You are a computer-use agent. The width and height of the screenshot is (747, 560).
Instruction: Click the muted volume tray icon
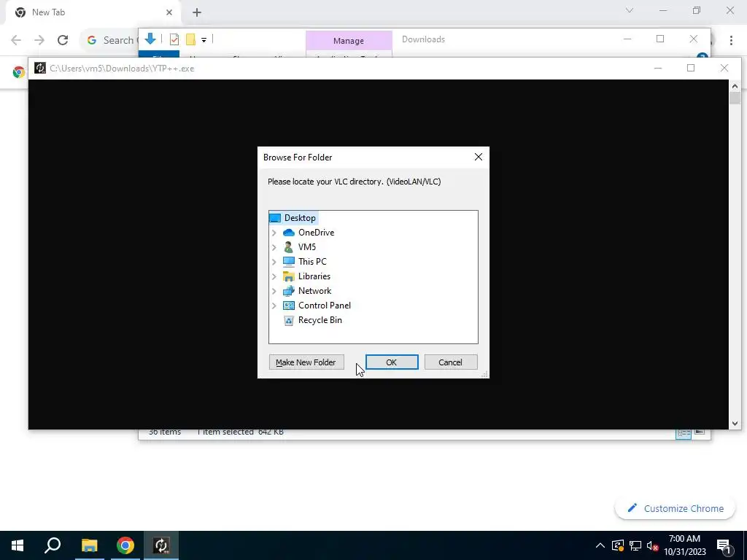click(x=653, y=545)
